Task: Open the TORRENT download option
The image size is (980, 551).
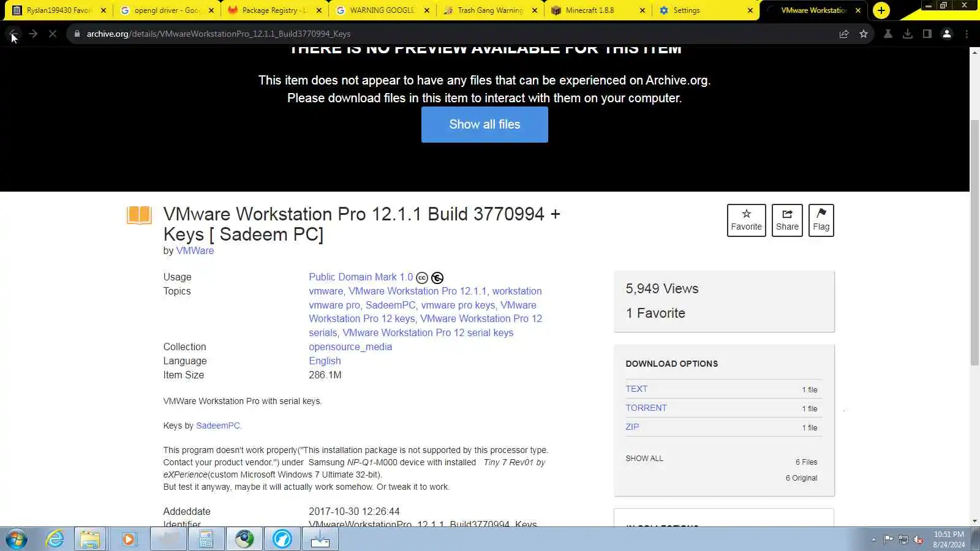Action: tap(646, 408)
